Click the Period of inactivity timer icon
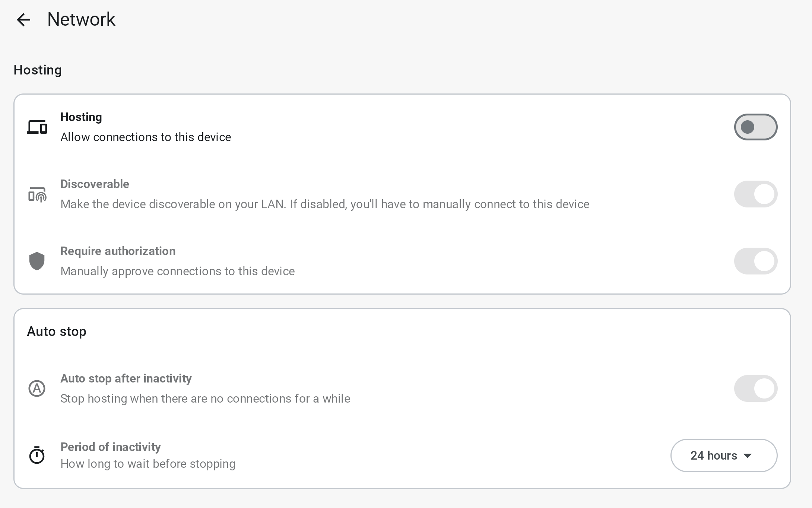The width and height of the screenshot is (812, 508). coord(37,455)
